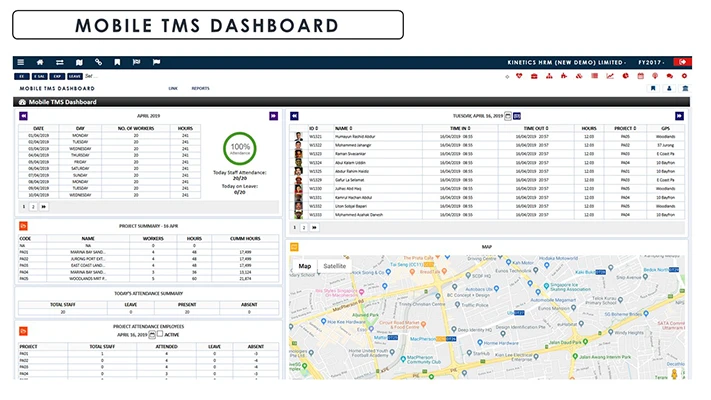Go to page 2 of monthly table
The height and width of the screenshot is (400, 711).
pos(33,207)
